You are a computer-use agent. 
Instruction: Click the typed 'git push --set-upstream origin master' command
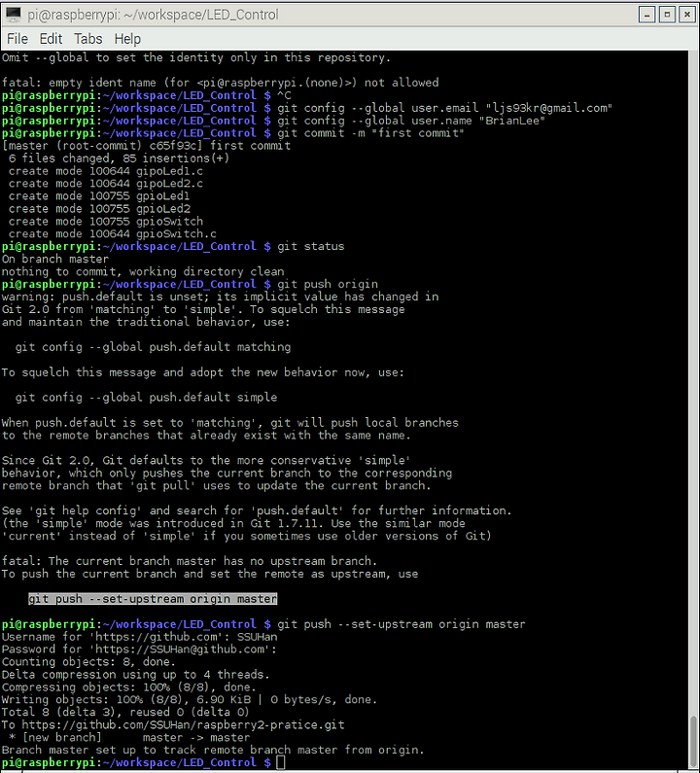[402, 624]
